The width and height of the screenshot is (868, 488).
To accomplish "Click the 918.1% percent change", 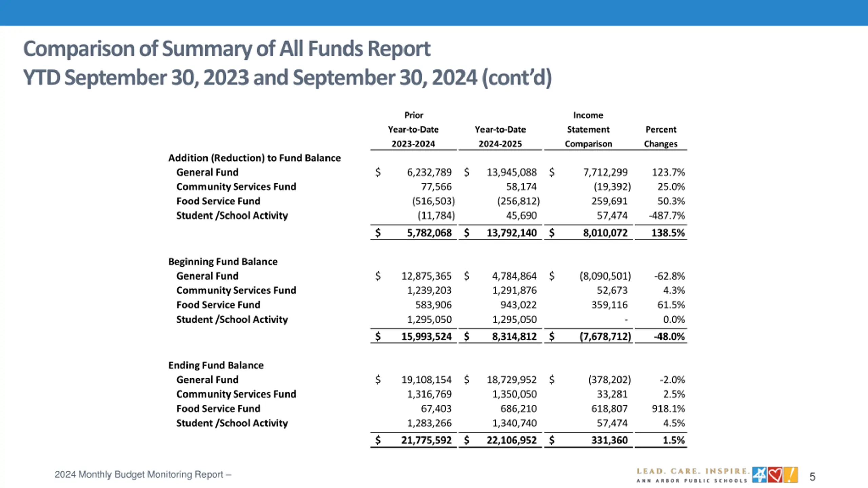I will 668,409.
